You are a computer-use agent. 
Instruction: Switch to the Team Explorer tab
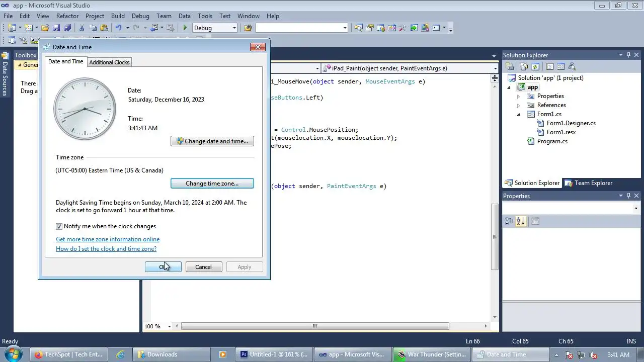(588, 183)
